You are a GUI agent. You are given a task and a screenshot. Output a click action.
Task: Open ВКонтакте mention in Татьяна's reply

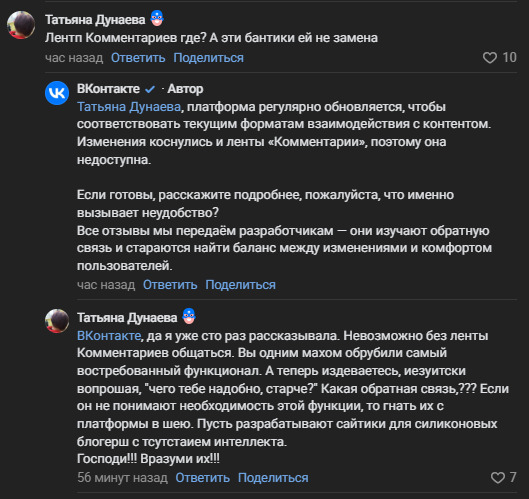(109, 335)
